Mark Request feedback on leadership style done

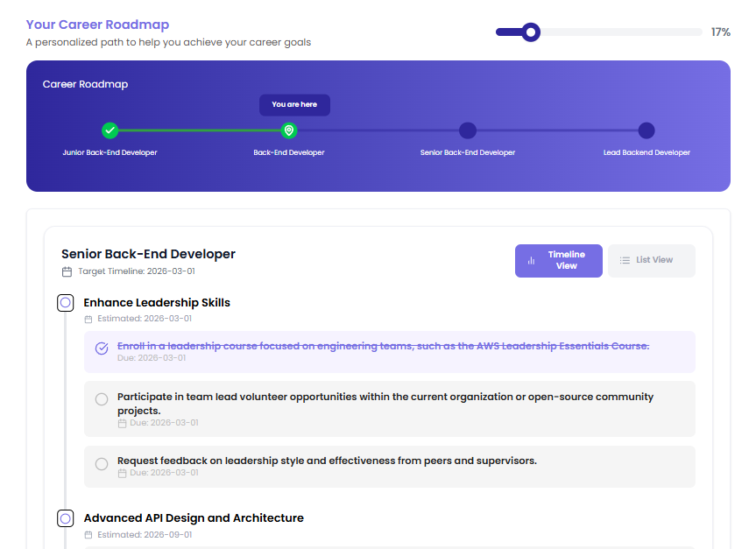pyautogui.click(x=102, y=464)
